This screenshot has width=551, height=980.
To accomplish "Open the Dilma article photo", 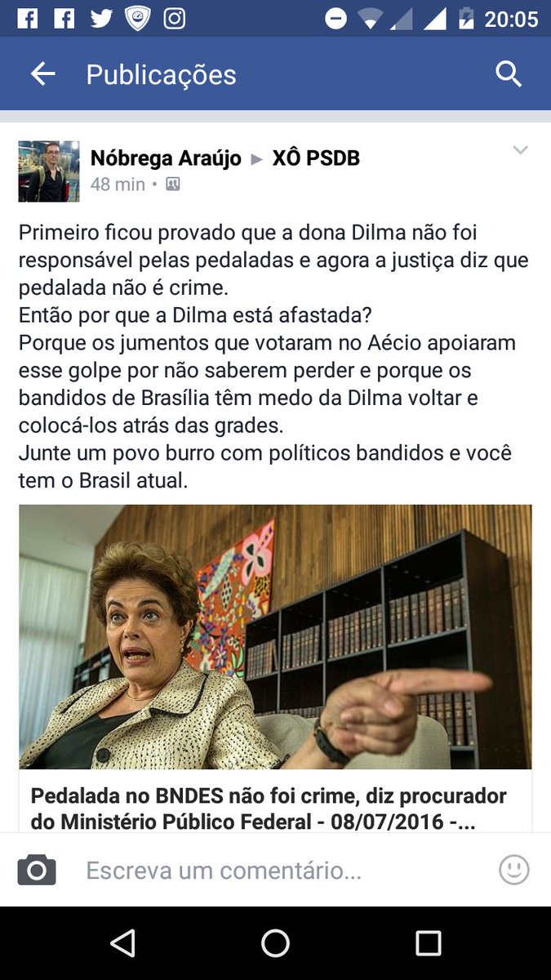I will point(275,637).
